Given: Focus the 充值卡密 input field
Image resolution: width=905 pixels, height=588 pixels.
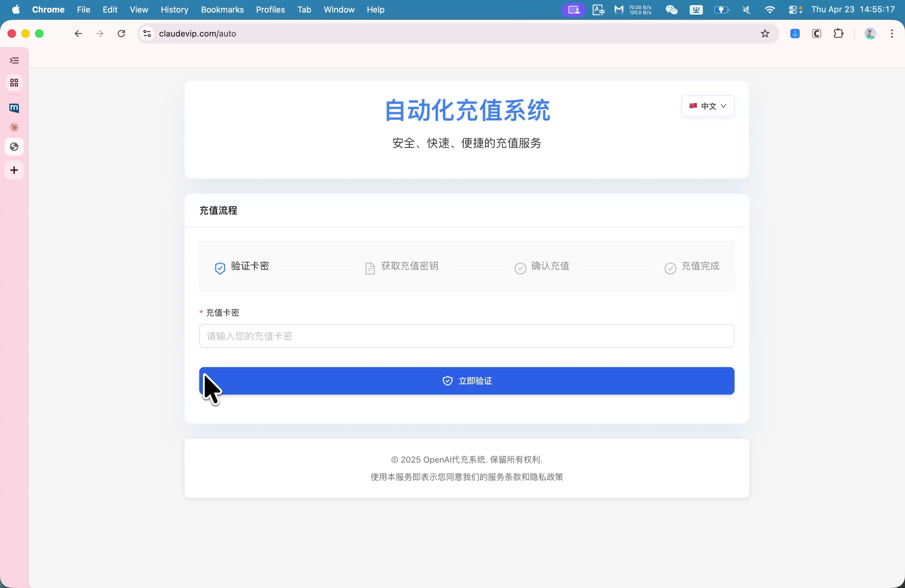Looking at the screenshot, I should [467, 336].
